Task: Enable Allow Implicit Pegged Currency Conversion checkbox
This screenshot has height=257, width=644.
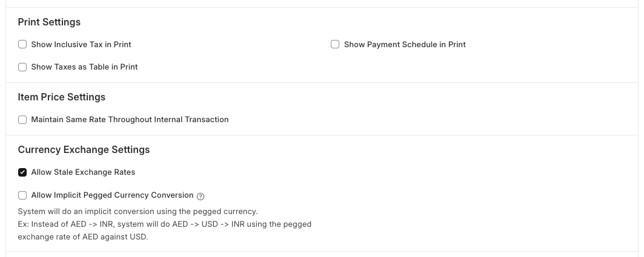Action: pyautogui.click(x=22, y=195)
